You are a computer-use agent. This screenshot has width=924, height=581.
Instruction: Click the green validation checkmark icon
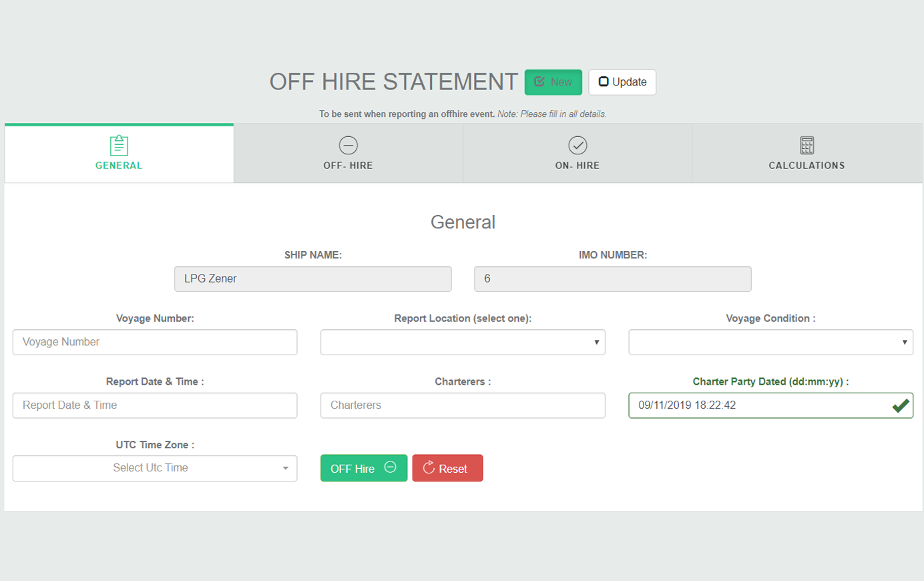[x=900, y=405]
